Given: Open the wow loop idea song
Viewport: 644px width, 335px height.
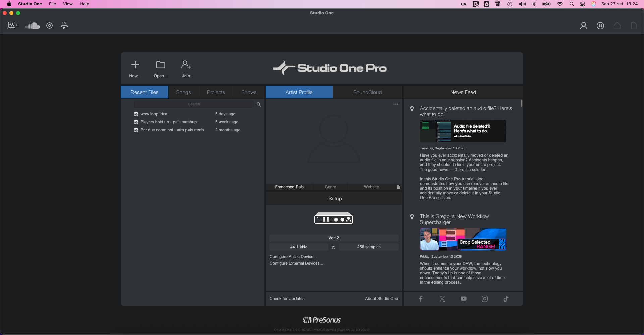Looking at the screenshot, I should click(x=193, y=114).
